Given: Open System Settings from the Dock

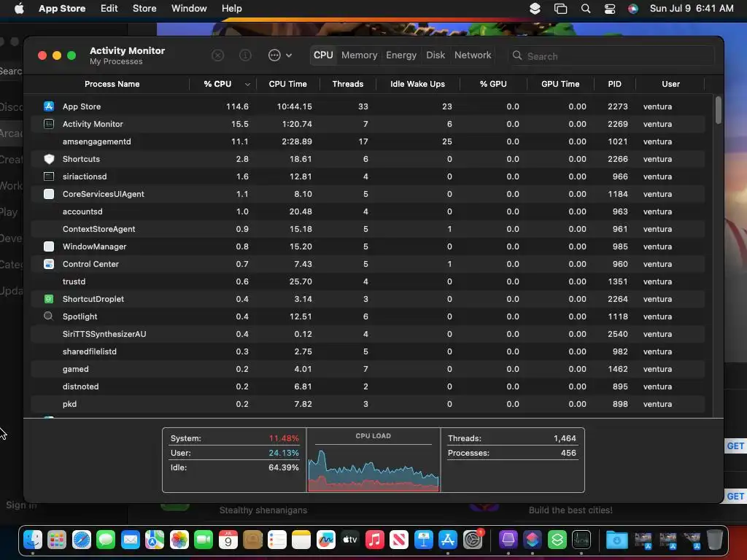Looking at the screenshot, I should (473, 540).
